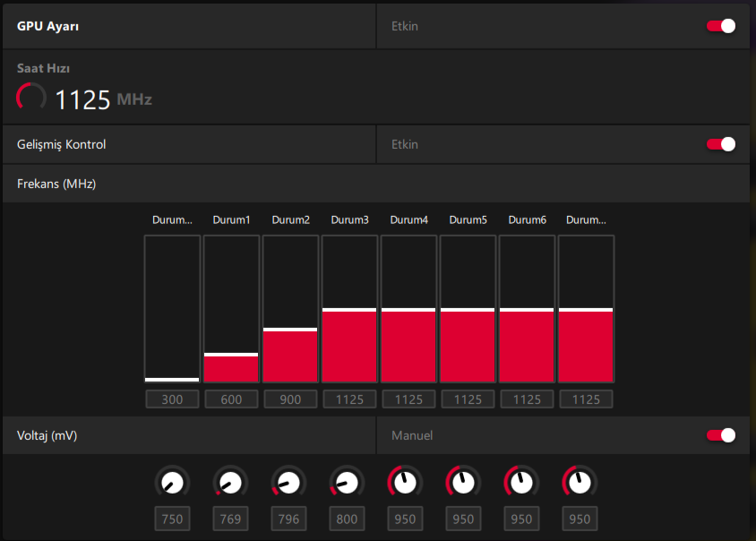The image size is (756, 541).
Task: Toggle the Voltaj Manuel switch
Action: pyautogui.click(x=721, y=435)
